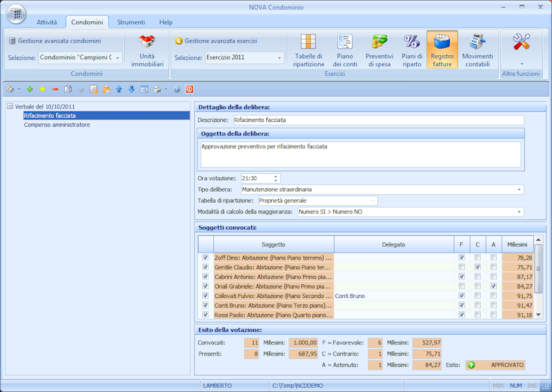Click the blue help question icon
Viewport: 552px width, 392px height.
(x=177, y=90)
